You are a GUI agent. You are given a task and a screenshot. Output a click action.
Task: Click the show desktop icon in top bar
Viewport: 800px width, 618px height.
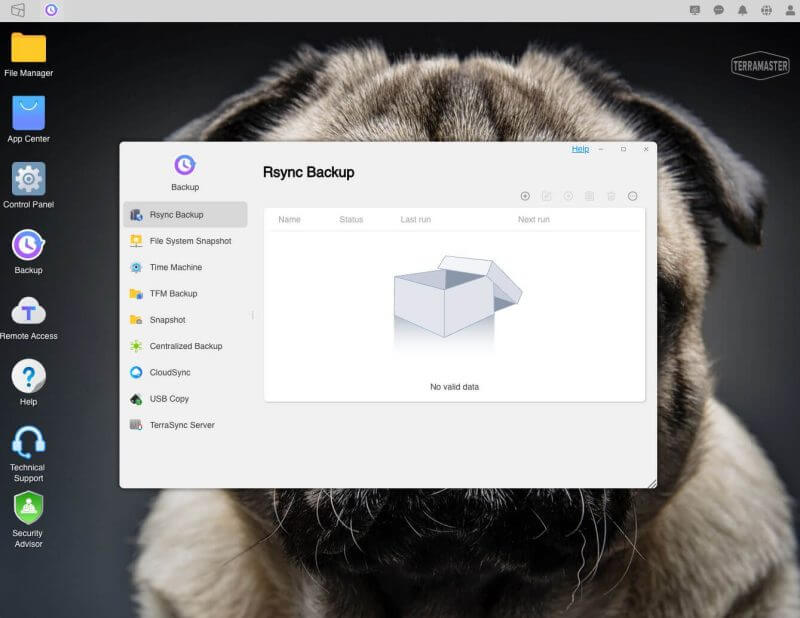point(18,10)
